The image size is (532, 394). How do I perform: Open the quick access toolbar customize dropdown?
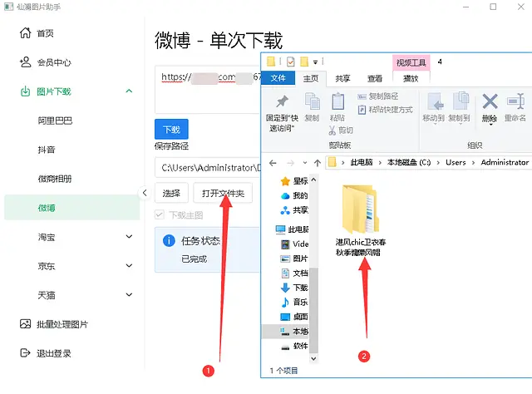[315, 62]
